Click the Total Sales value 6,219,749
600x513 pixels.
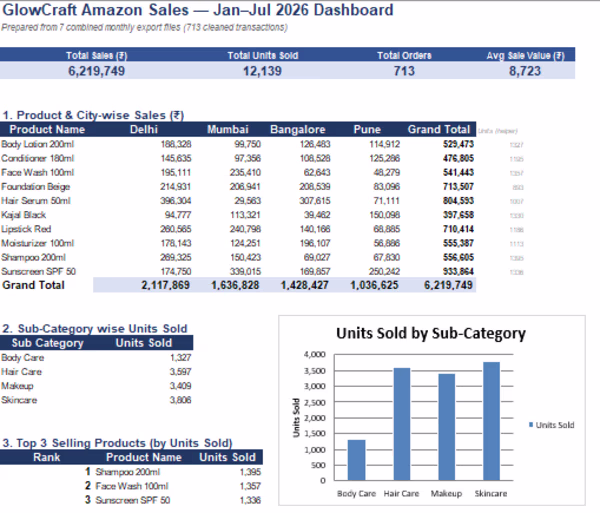pos(96,71)
